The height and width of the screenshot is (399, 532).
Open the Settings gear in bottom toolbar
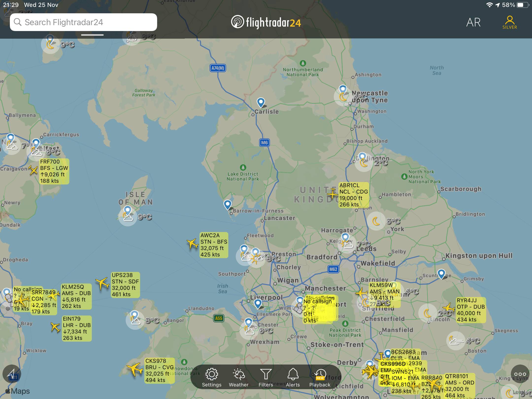pyautogui.click(x=212, y=378)
